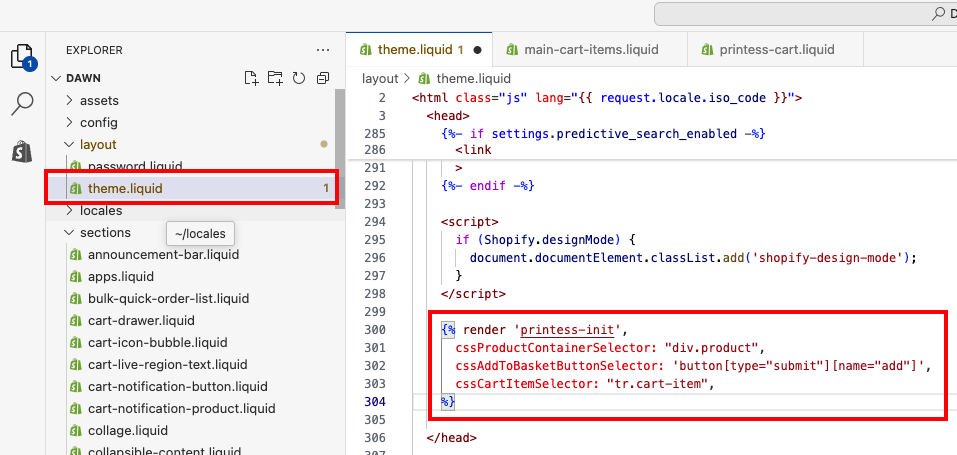This screenshot has height=455, width=957.
Task: Collapse the layout folder
Action: [x=98, y=144]
